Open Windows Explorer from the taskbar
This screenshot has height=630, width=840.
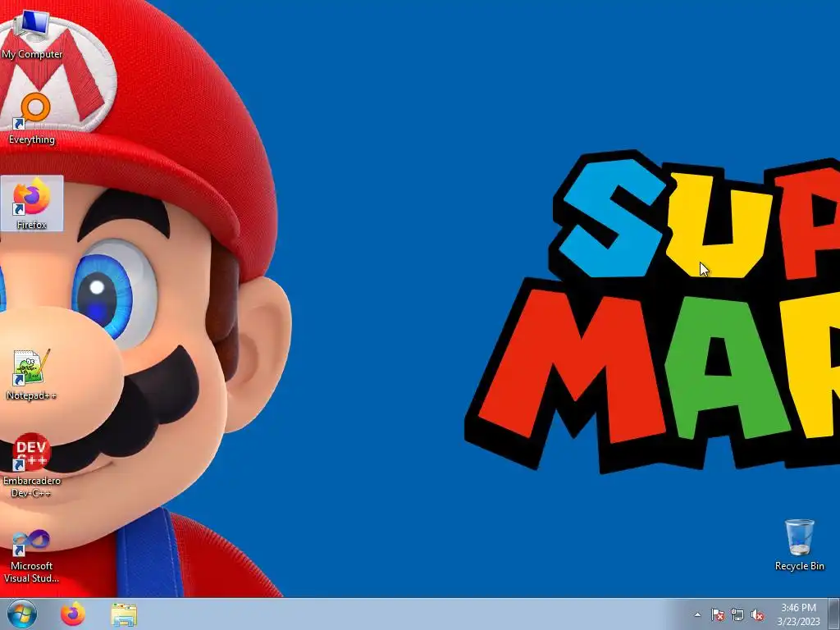point(124,614)
